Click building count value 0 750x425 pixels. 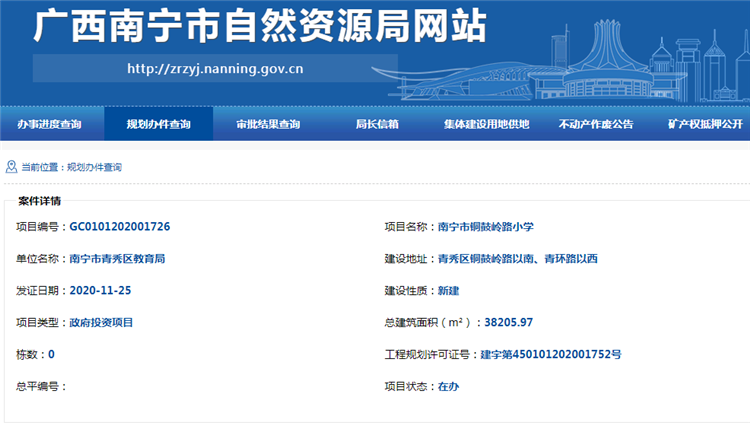coord(51,355)
